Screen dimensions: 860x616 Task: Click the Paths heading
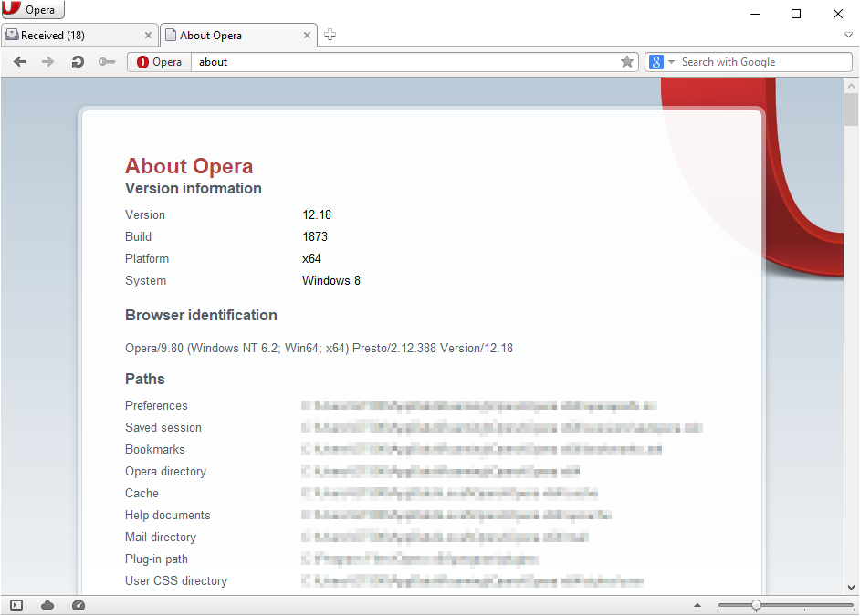tap(145, 380)
